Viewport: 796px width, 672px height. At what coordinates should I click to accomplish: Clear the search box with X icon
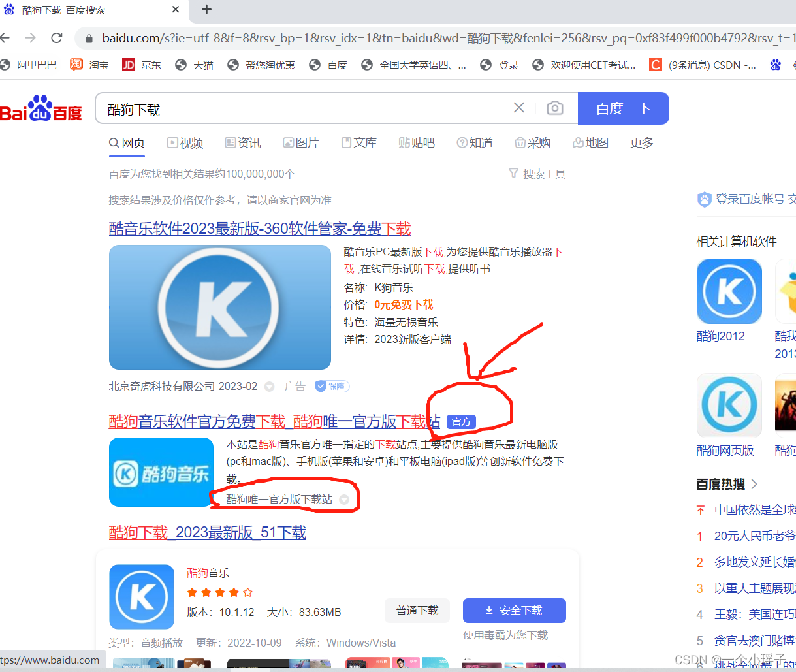click(519, 108)
